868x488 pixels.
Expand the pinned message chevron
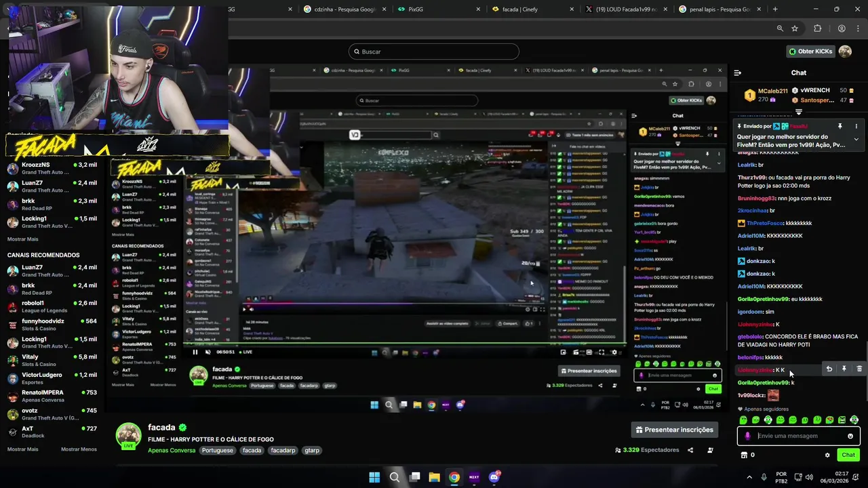(856, 139)
